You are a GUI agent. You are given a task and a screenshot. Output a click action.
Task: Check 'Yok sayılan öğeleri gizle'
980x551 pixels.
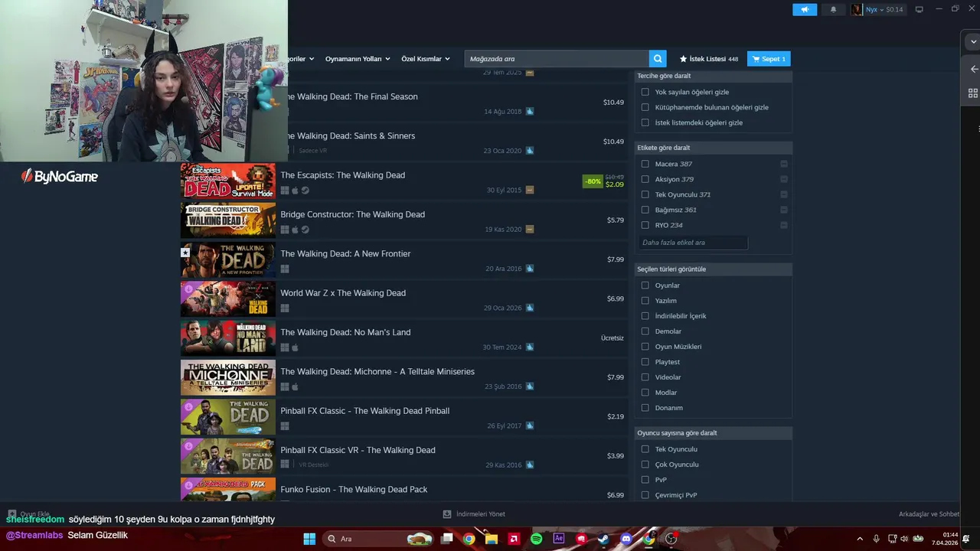click(x=645, y=92)
